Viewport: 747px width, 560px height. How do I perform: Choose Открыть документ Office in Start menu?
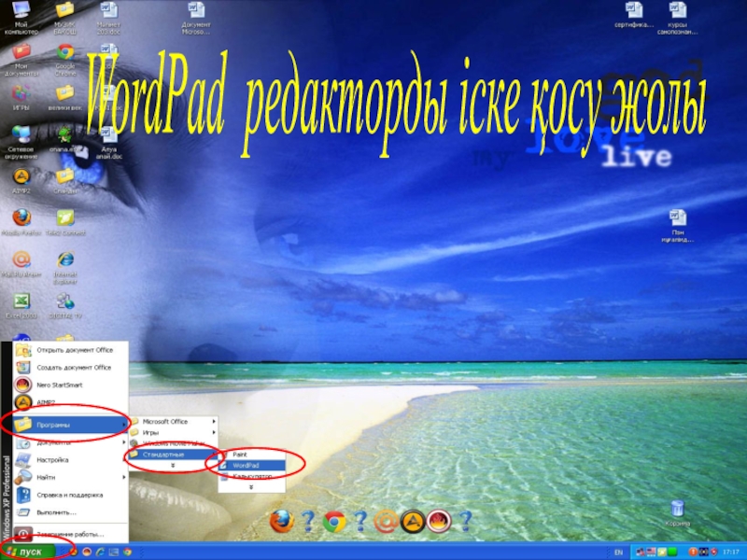[x=71, y=350]
